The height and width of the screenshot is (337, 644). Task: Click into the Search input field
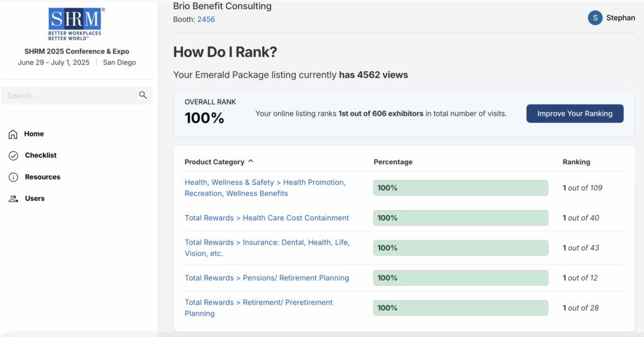pyautogui.click(x=69, y=96)
